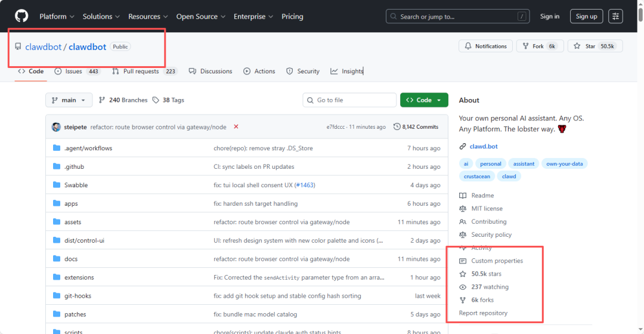This screenshot has width=644, height=334.
Task: Expand the green Code dropdown button
Action: [x=424, y=100]
